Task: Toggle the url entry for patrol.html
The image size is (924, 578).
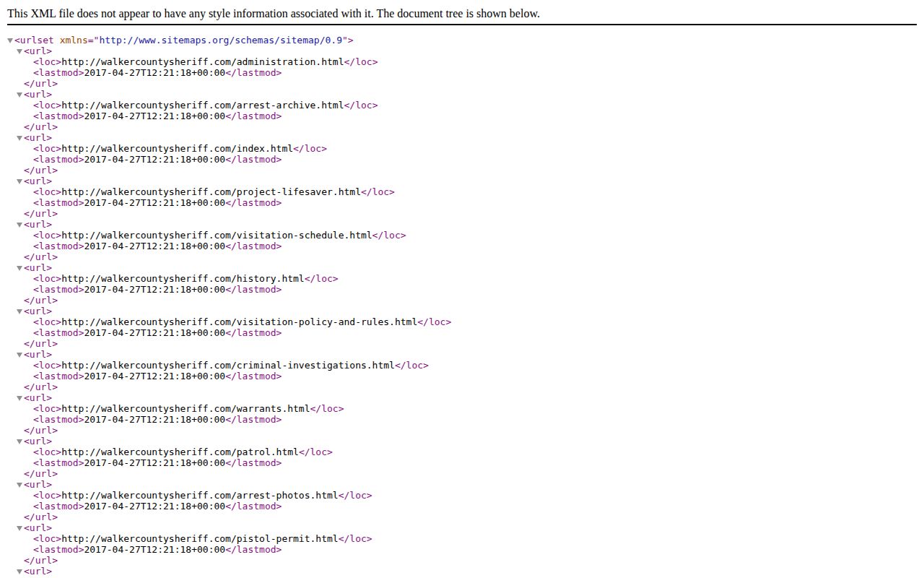Action: tap(19, 441)
